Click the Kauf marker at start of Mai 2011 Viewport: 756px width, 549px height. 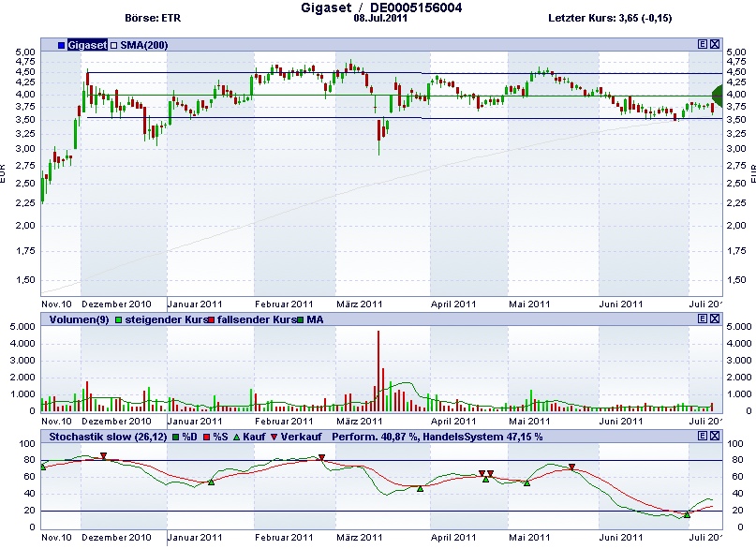tap(527, 482)
